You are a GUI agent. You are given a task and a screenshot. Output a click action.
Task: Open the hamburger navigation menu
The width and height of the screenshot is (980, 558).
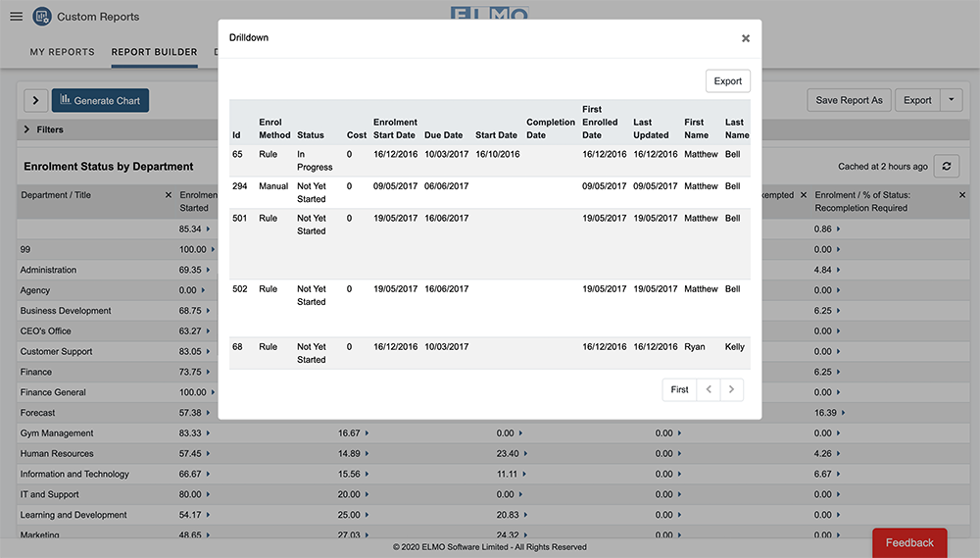pyautogui.click(x=17, y=17)
